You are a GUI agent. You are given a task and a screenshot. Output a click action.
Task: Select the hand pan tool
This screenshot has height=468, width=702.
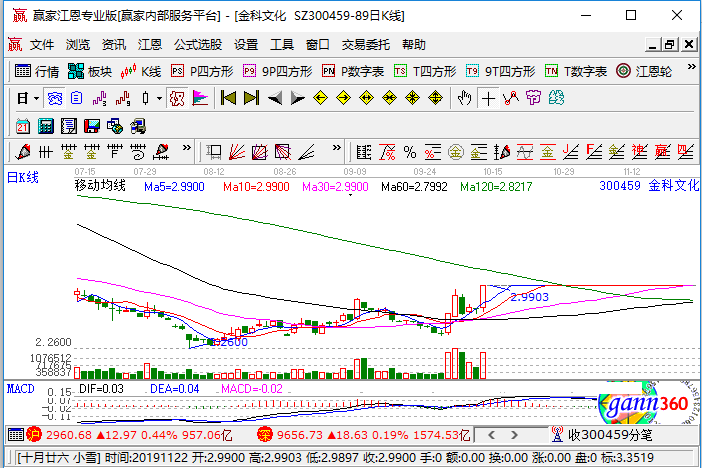[464, 98]
